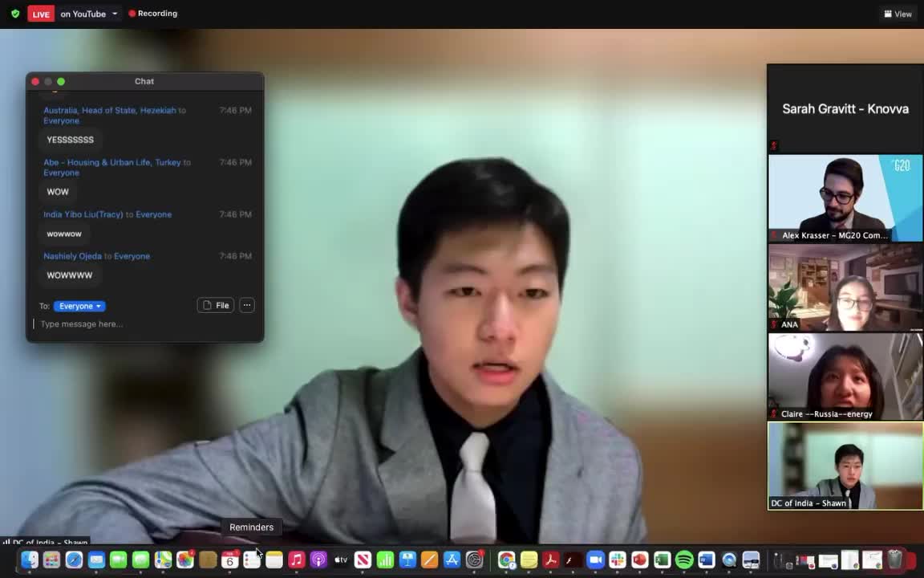Launch Music from the dock
The width and height of the screenshot is (924, 578).
click(x=297, y=560)
